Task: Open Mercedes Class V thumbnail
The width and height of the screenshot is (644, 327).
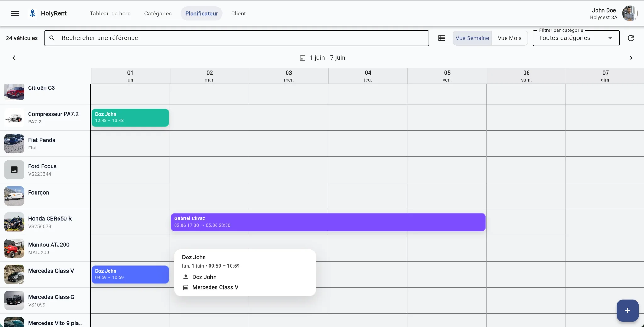Action: 14,274
